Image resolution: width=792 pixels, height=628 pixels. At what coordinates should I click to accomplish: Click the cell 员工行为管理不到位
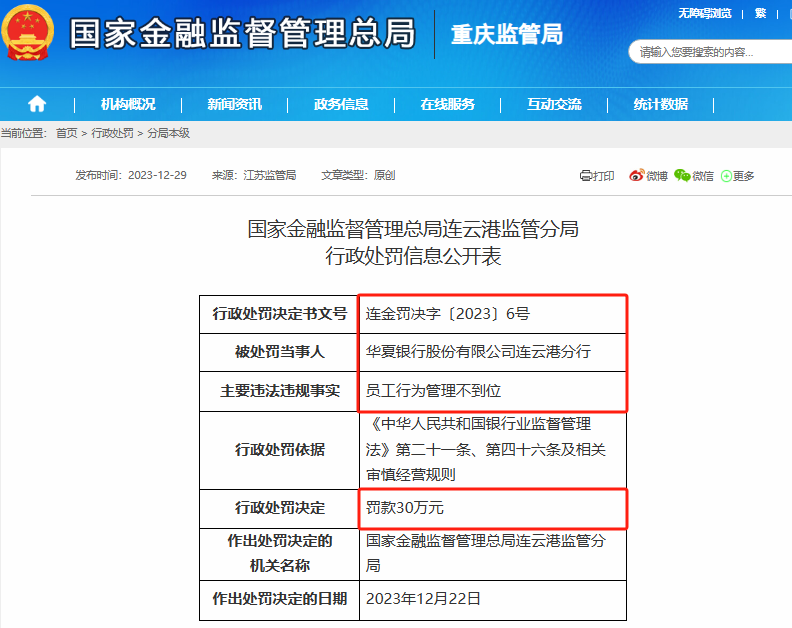tap(493, 391)
